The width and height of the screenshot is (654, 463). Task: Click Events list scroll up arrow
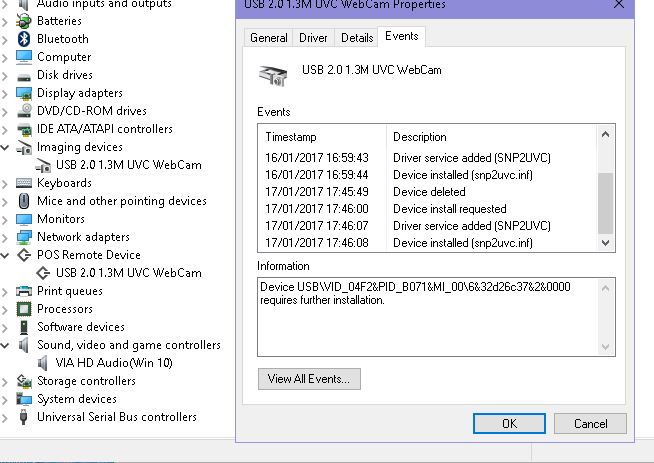coord(605,134)
